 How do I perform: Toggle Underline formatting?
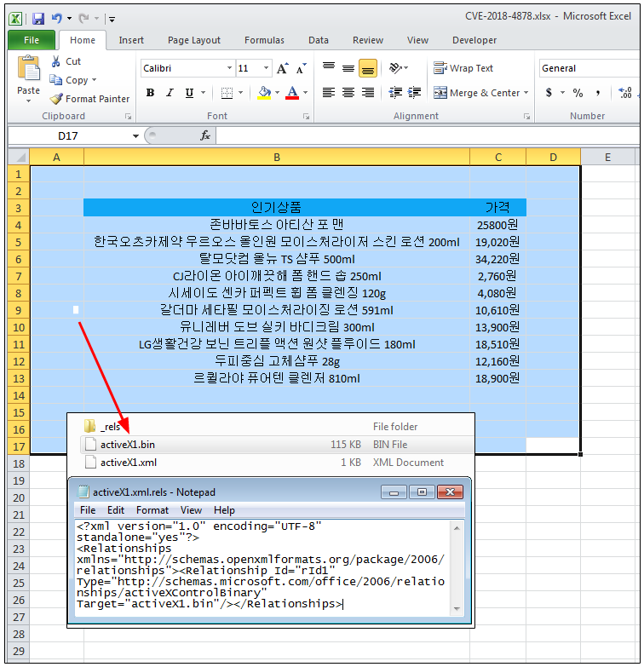click(190, 93)
